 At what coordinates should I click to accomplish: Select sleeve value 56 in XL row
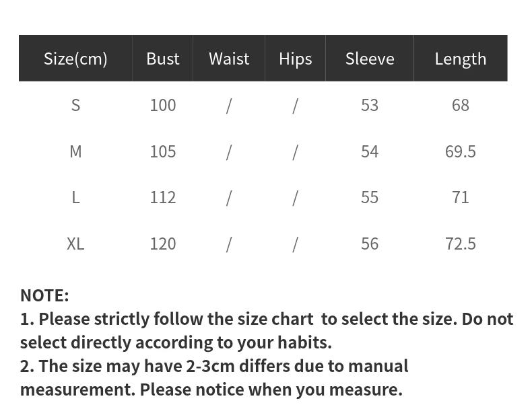click(x=370, y=244)
